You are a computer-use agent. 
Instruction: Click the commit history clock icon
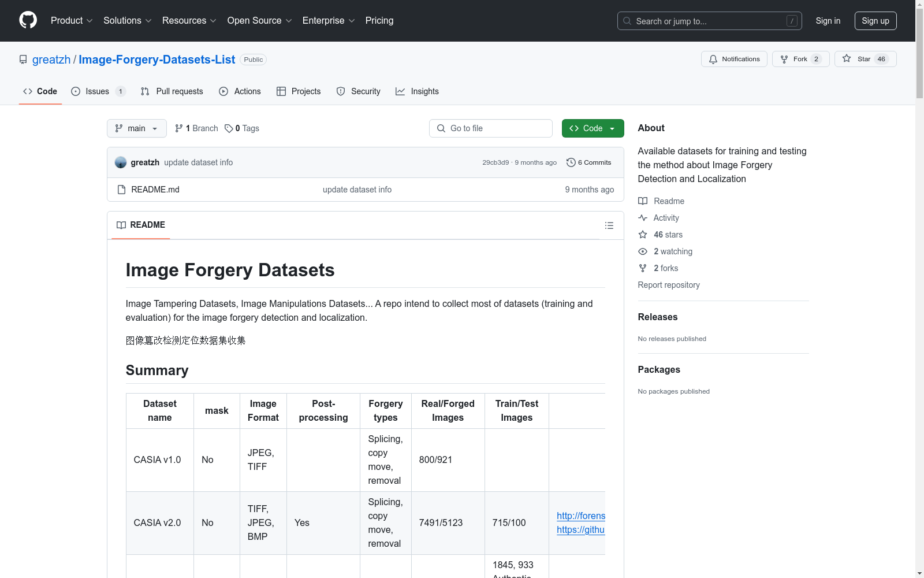point(571,162)
